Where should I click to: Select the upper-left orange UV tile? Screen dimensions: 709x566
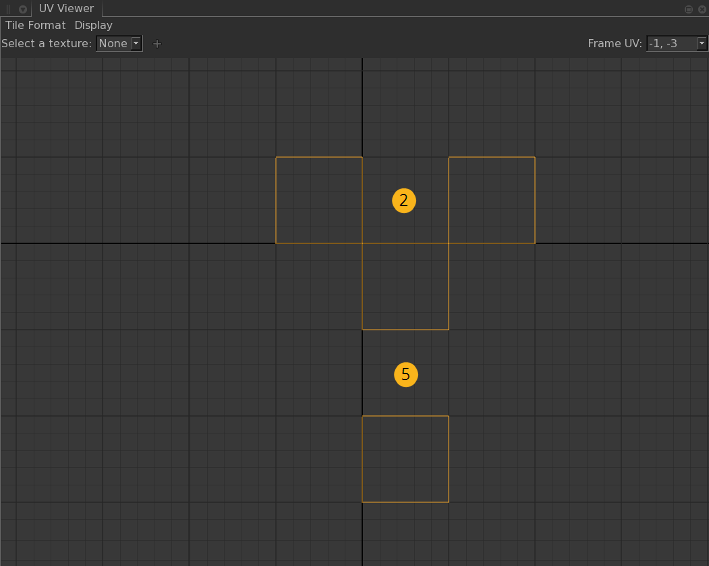(319, 200)
